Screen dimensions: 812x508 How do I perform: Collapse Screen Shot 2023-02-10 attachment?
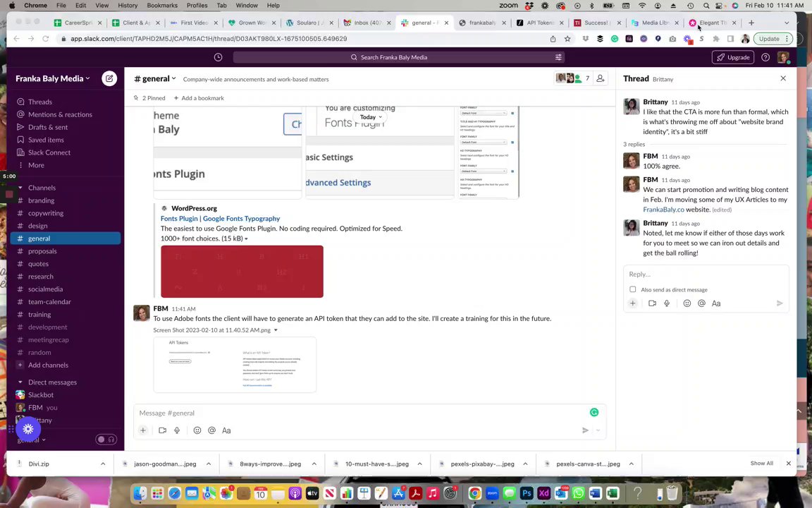click(276, 330)
